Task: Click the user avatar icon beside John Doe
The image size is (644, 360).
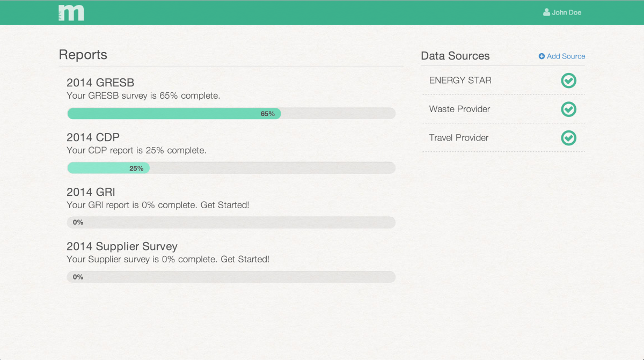Action: tap(546, 12)
